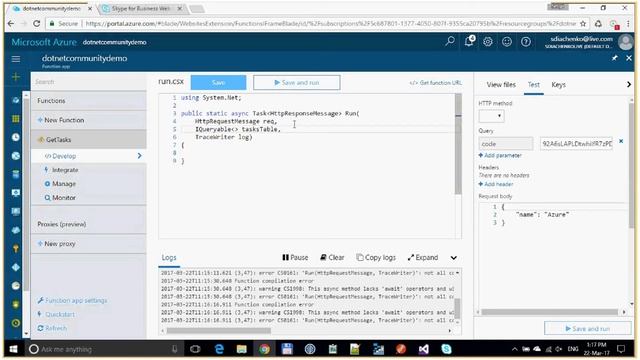Click the Windows Start button

click(13, 349)
